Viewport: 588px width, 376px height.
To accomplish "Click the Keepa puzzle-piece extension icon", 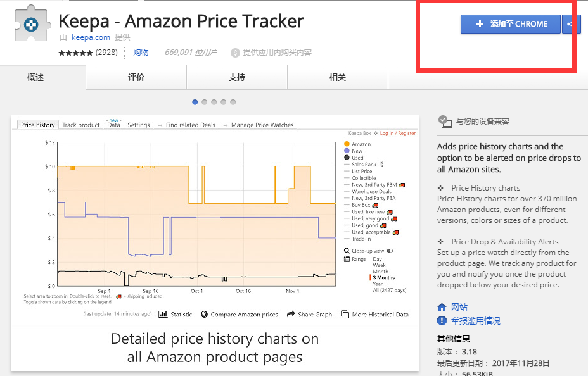I will pyautogui.click(x=32, y=24).
